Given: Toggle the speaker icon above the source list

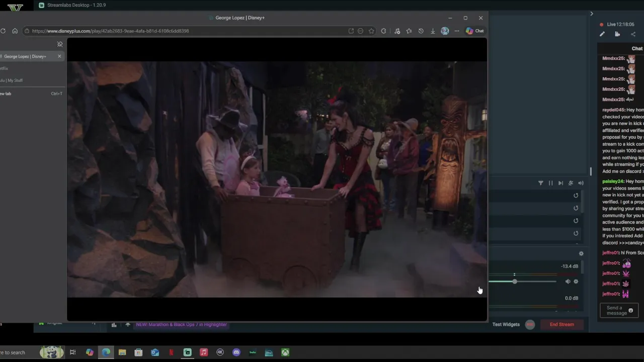Looking at the screenshot, I should pos(581,183).
